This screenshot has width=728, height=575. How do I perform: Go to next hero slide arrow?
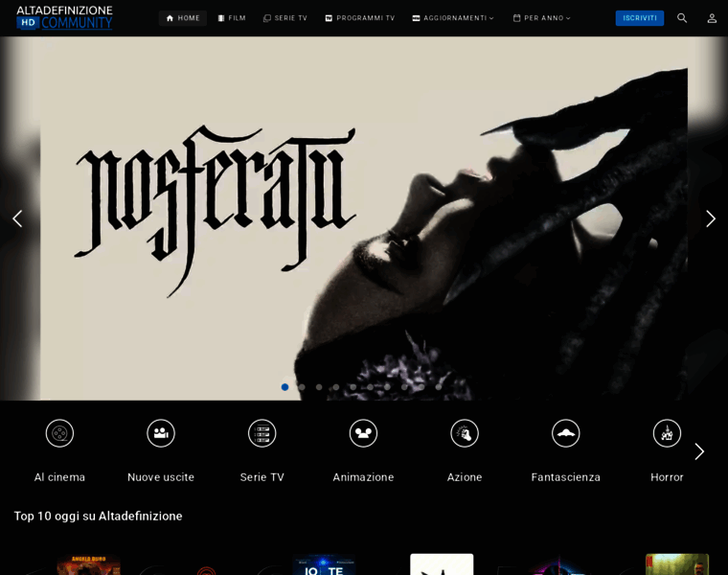(x=711, y=218)
